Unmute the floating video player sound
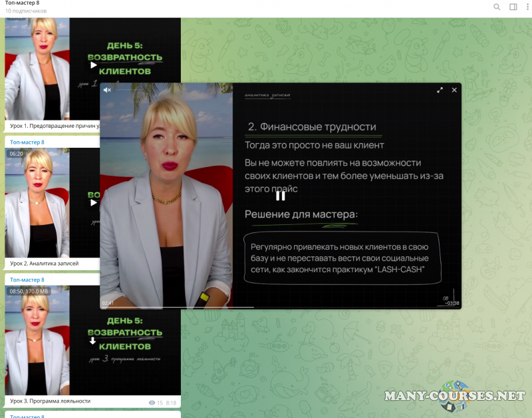 point(107,90)
